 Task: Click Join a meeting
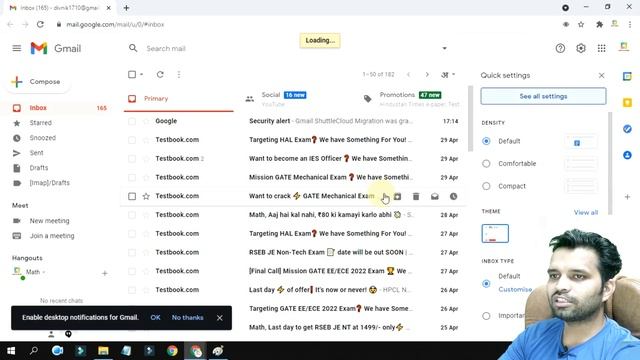tap(52, 236)
